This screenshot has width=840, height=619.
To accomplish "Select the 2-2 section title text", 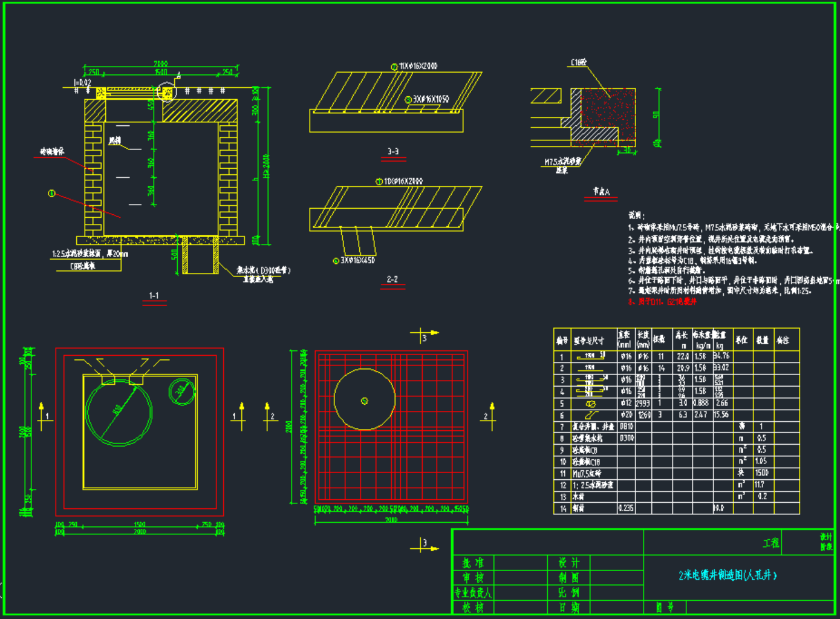I will (x=392, y=280).
